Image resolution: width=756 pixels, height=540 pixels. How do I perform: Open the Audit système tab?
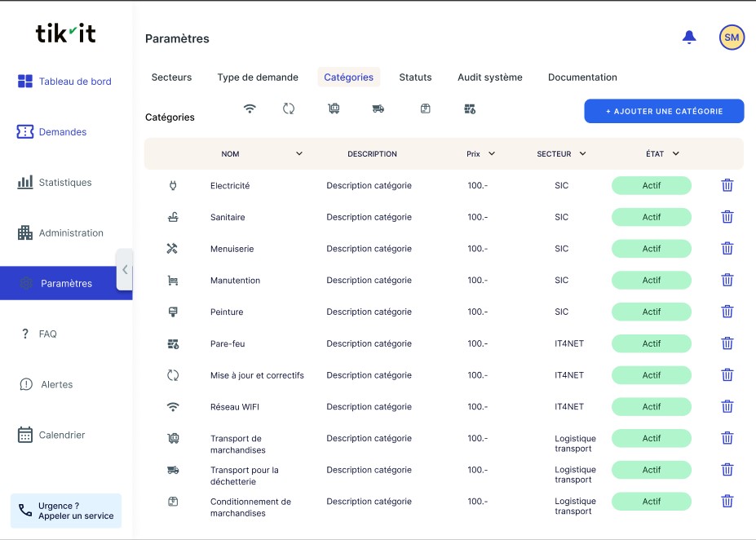(489, 77)
